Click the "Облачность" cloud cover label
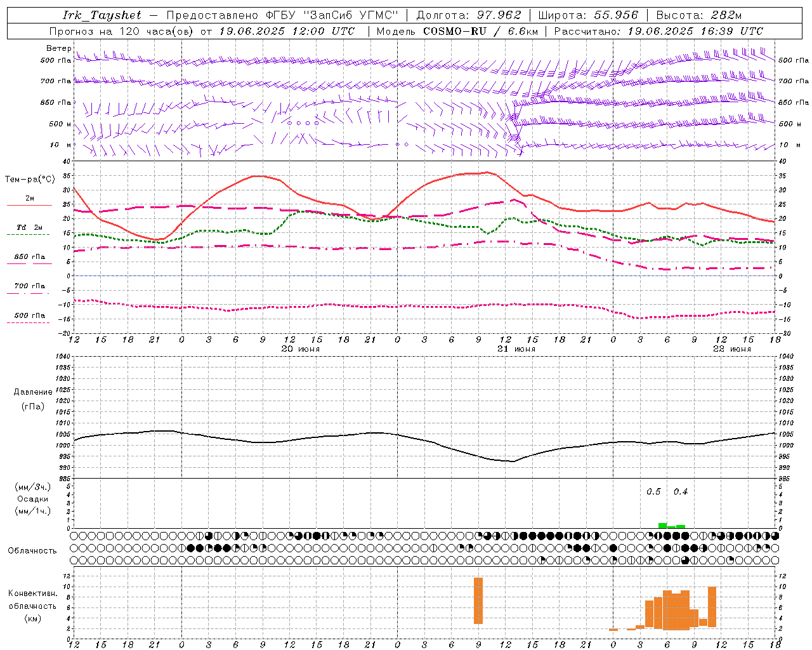This screenshot has width=812, height=650. [x=32, y=551]
